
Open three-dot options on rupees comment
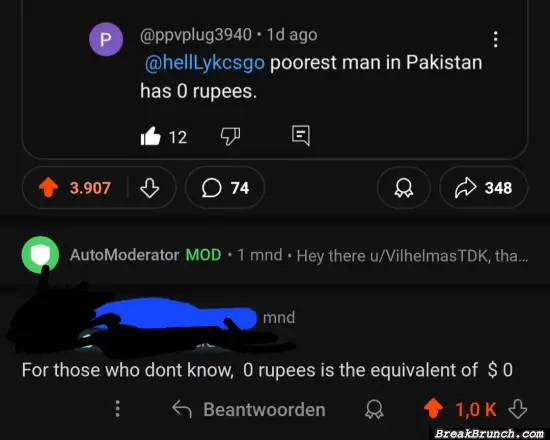click(118, 409)
